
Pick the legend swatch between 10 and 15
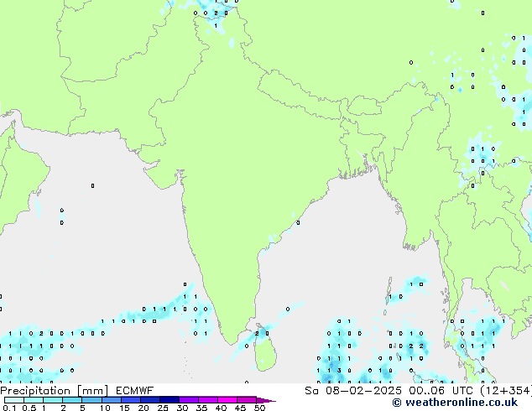coord(112,400)
